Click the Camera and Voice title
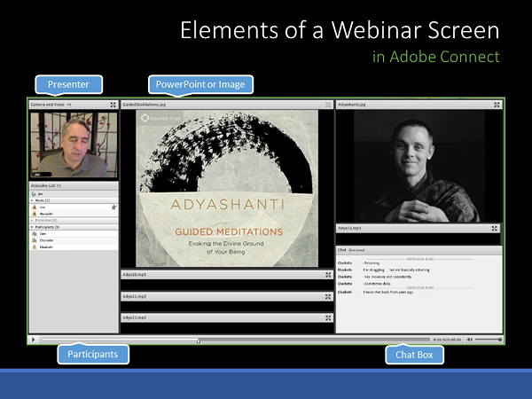The height and width of the screenshot is (399, 532). click(48, 105)
